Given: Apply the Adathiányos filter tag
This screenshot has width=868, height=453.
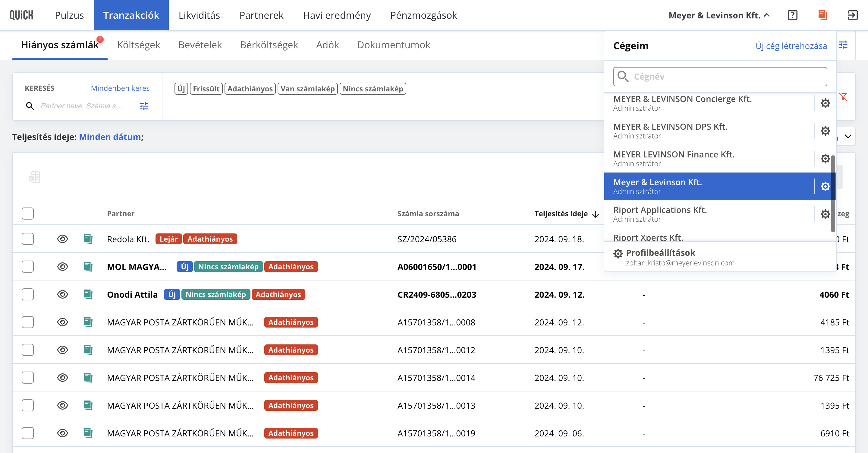Looking at the screenshot, I should [x=250, y=89].
